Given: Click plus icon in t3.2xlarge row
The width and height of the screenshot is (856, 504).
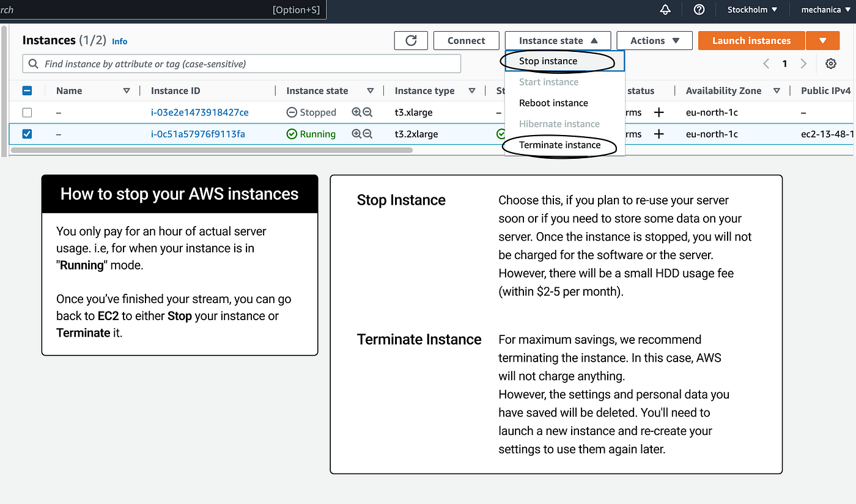Looking at the screenshot, I should coord(659,134).
